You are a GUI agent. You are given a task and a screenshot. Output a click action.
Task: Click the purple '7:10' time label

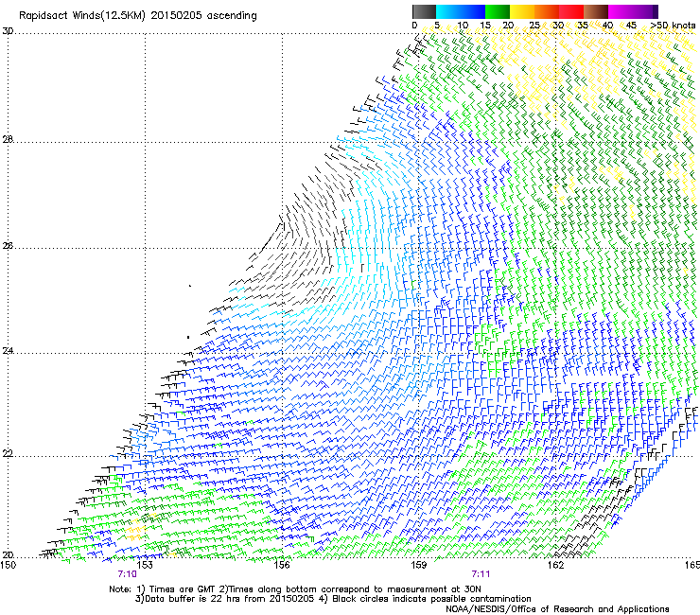pos(128,574)
